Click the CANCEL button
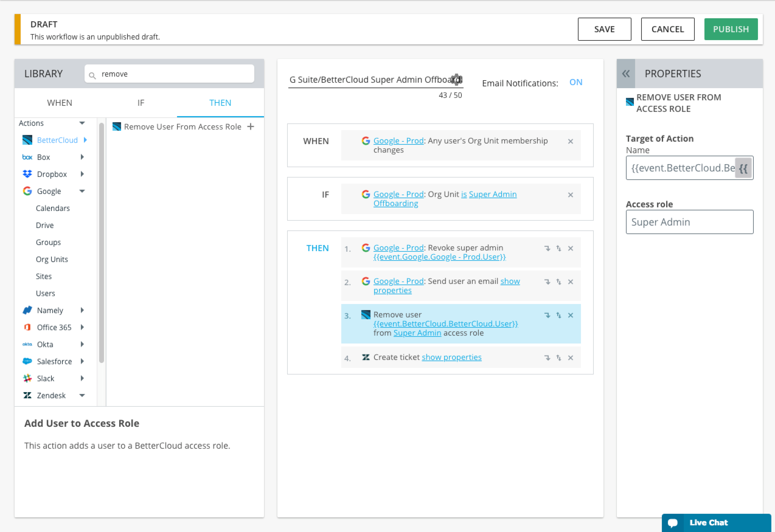Image resolution: width=775 pixels, height=532 pixels. [668, 29]
